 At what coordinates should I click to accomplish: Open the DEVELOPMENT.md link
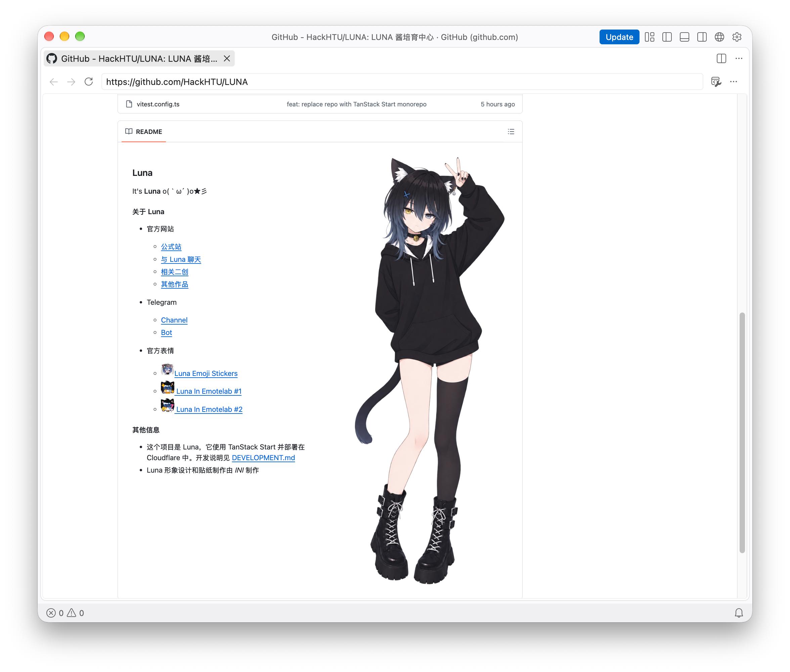[x=263, y=458]
